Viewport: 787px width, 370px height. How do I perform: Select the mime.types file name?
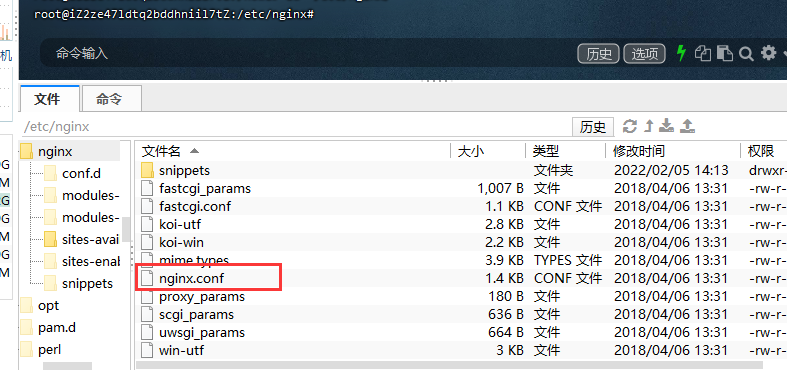click(194, 260)
